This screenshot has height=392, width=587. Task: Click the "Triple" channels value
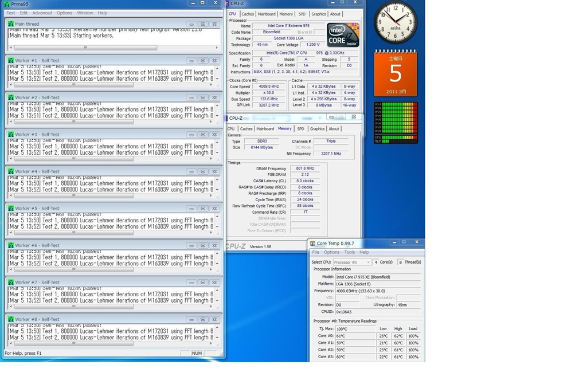tap(331, 141)
